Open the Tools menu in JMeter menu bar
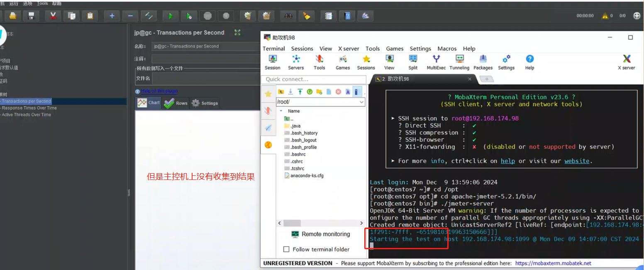 pos(42,3)
